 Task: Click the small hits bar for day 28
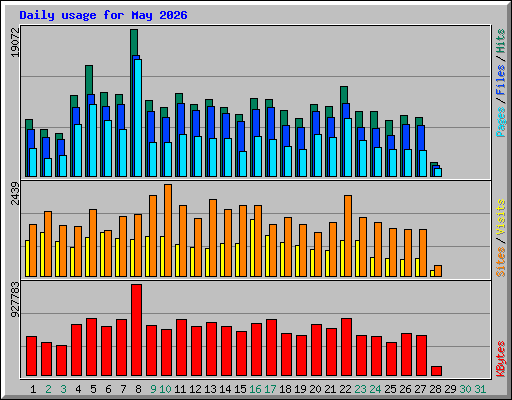click(434, 164)
